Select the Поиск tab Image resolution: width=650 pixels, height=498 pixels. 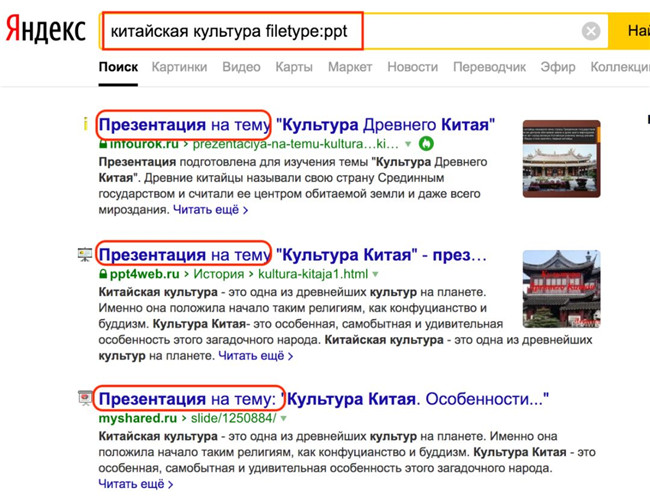pos(118,67)
